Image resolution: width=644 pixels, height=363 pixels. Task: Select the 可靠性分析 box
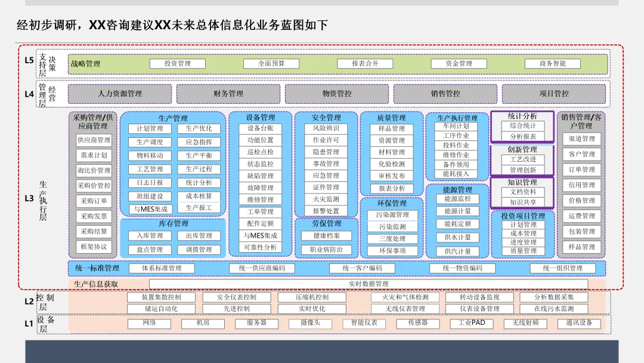point(261,248)
